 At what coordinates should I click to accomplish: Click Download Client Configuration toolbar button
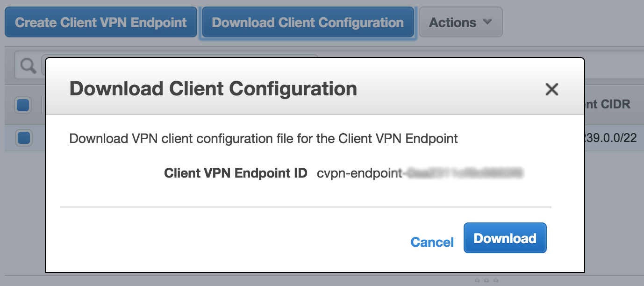click(308, 22)
